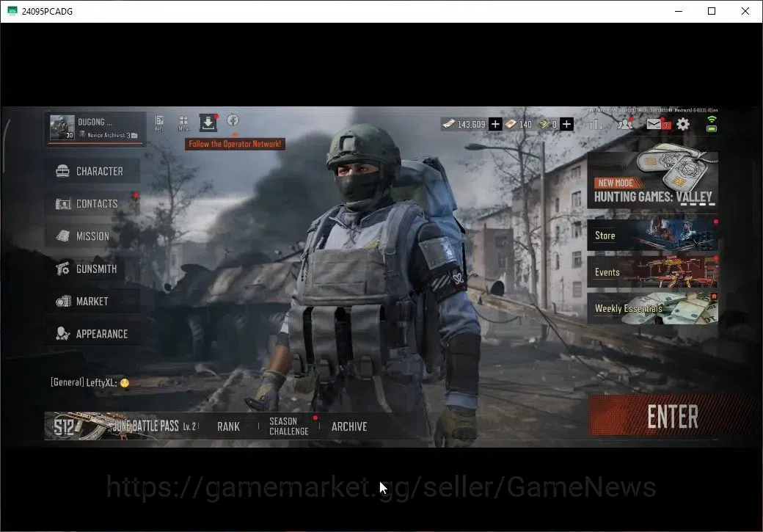Open the APPEARANCE menu
Image resolution: width=763 pixels, height=532 pixels.
pyautogui.click(x=92, y=334)
